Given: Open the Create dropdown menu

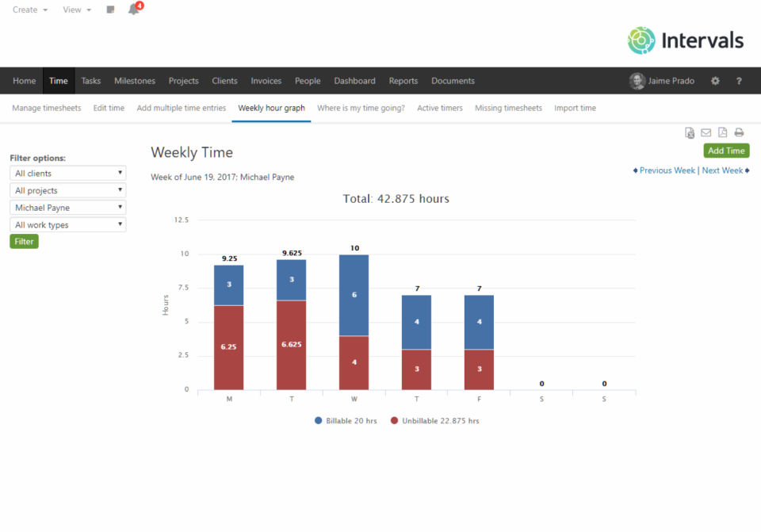Looking at the screenshot, I should click(x=30, y=10).
